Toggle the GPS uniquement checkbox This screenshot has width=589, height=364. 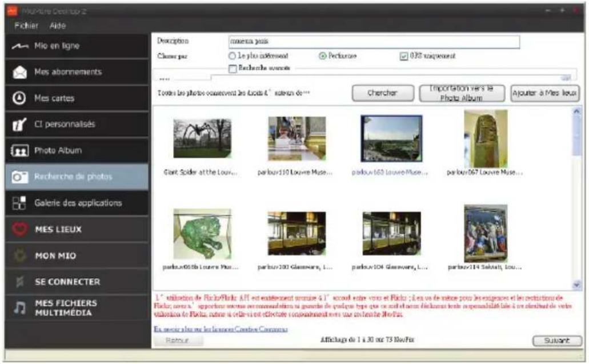[x=404, y=57]
